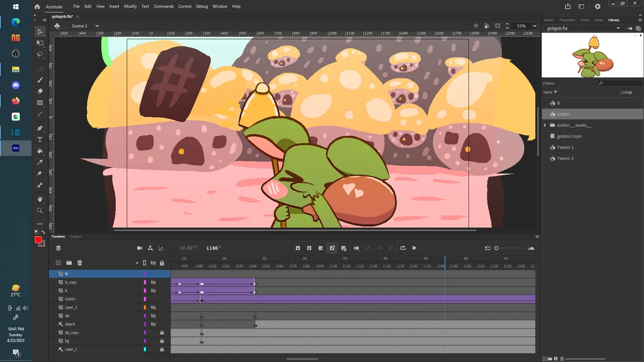Select the Selection arrow tool
644x362 pixels.
40,32
